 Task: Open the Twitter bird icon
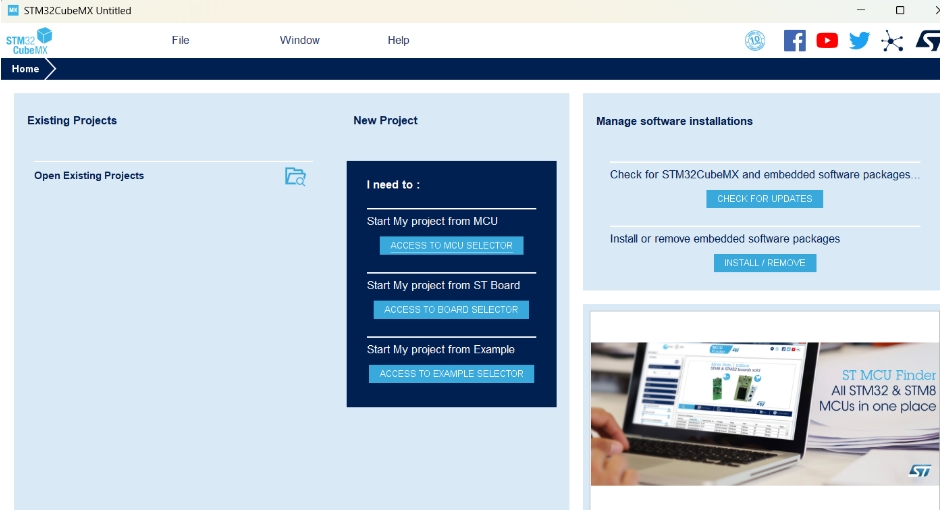click(x=859, y=41)
